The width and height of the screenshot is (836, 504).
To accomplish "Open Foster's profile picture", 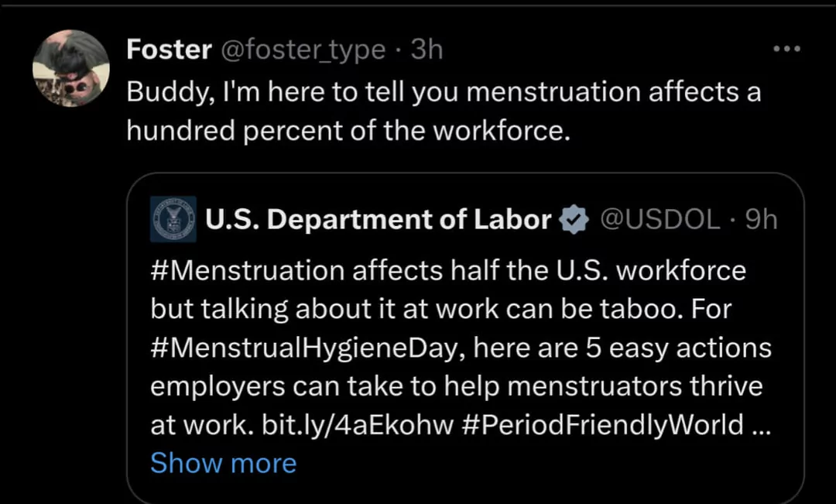I will tap(71, 68).
